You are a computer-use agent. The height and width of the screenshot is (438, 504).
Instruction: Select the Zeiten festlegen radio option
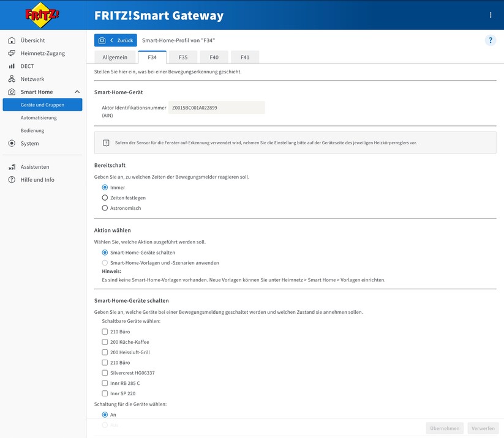coord(105,198)
